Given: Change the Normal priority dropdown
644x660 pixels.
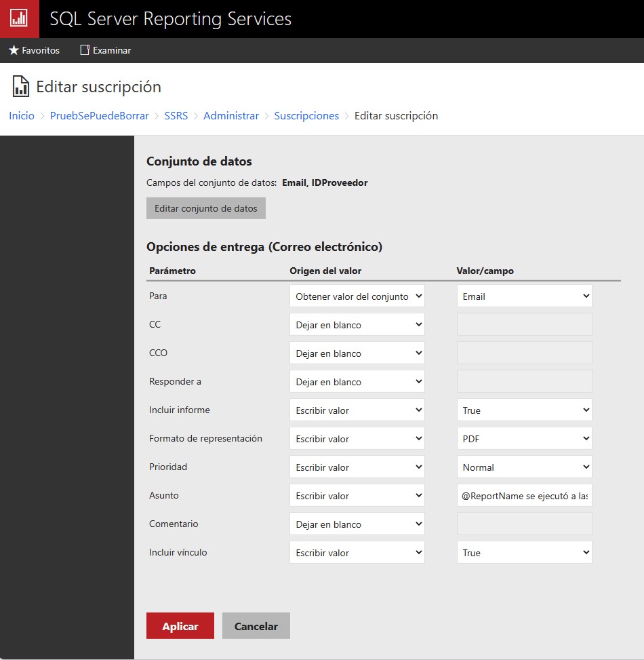Looking at the screenshot, I should 524,467.
